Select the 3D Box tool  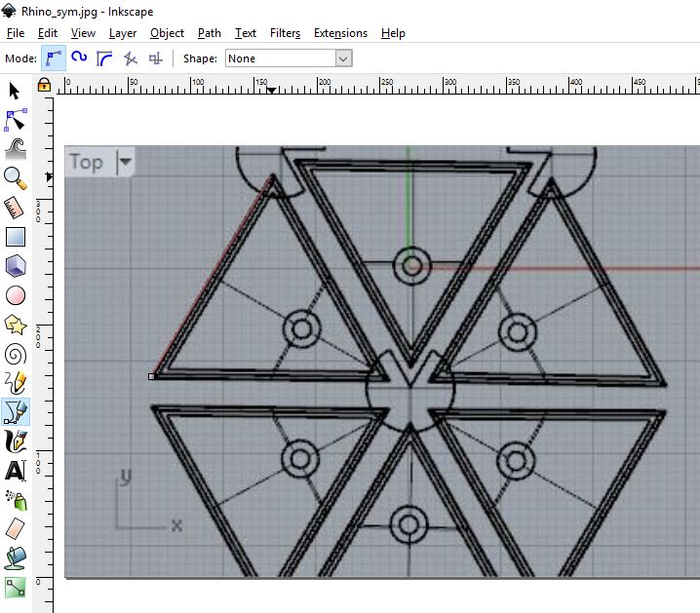point(16,266)
